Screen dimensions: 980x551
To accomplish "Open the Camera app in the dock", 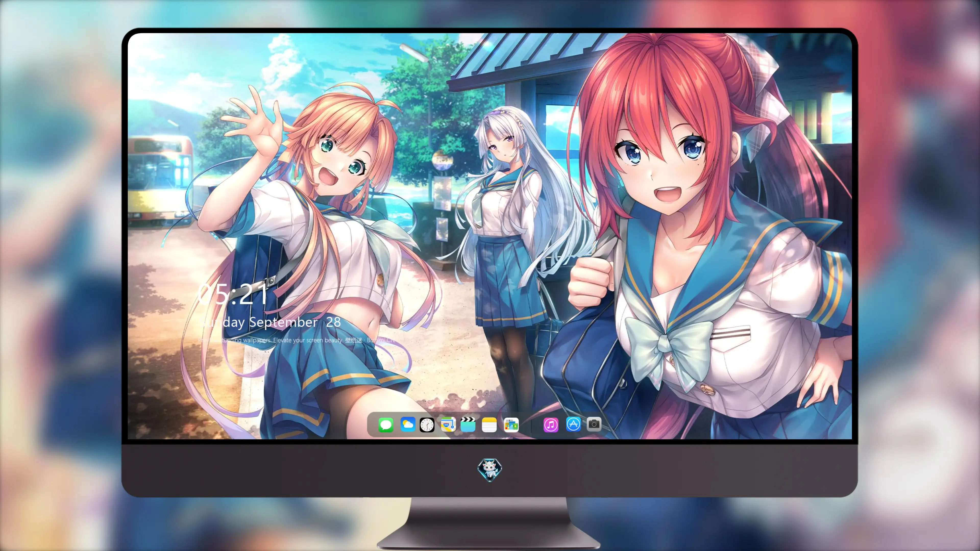I will pyautogui.click(x=594, y=424).
